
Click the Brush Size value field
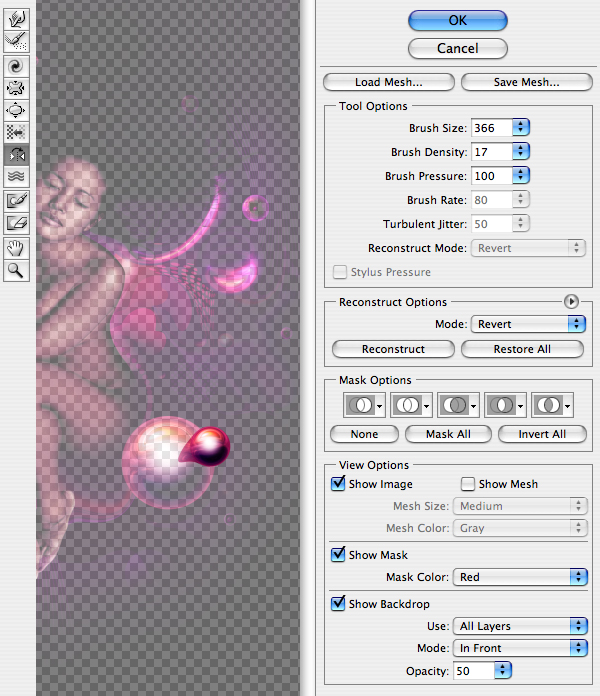coord(492,128)
